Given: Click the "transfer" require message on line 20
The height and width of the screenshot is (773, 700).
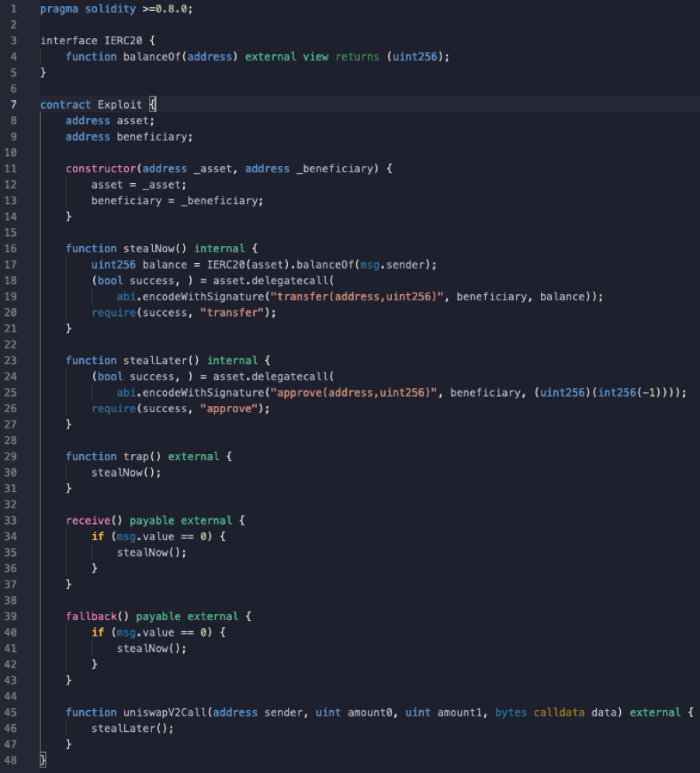Looking at the screenshot, I should [x=232, y=313].
